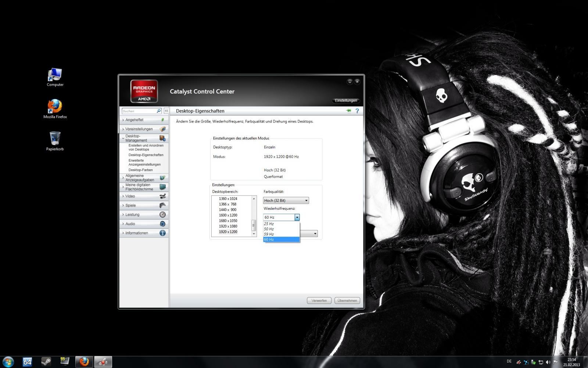
Task: Click the Action Center flag tray icon
Action: pyautogui.click(x=555, y=362)
